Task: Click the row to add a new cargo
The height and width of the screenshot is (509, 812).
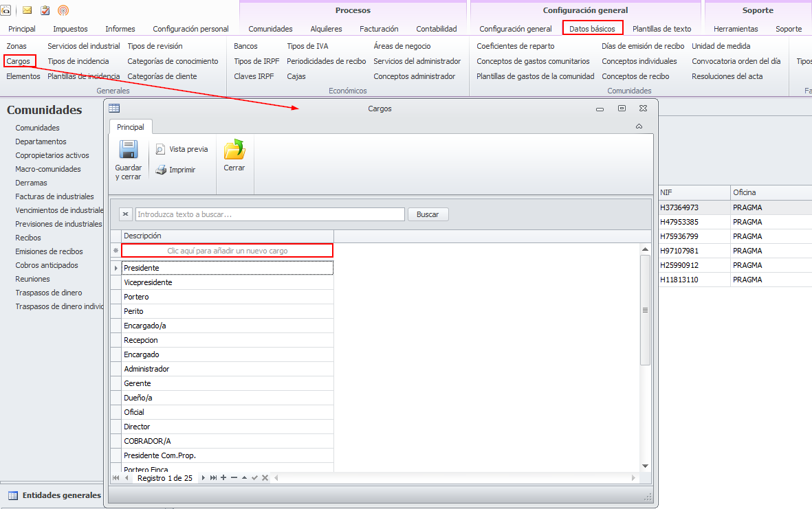Action: pos(228,250)
